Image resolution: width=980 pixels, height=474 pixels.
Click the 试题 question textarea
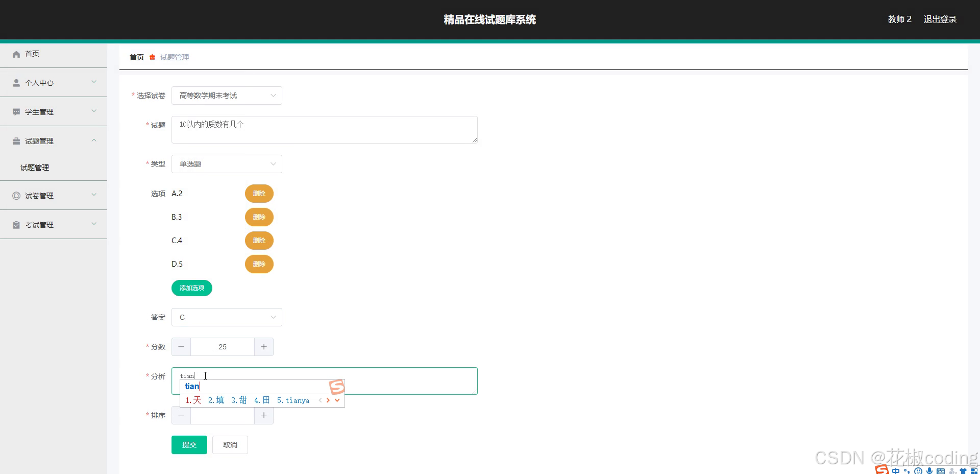[325, 130]
